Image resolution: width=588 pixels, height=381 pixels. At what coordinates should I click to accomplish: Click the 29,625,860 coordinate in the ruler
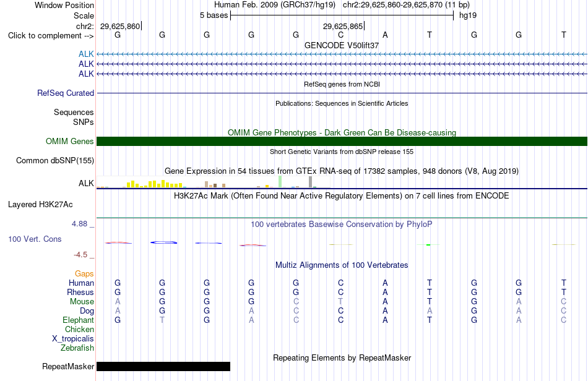120,26
